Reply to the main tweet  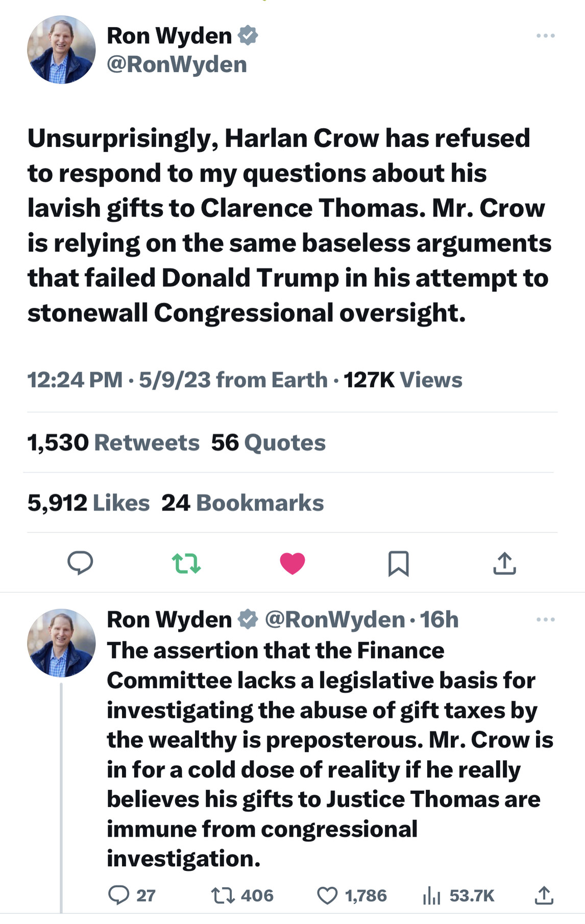pyautogui.click(x=80, y=563)
